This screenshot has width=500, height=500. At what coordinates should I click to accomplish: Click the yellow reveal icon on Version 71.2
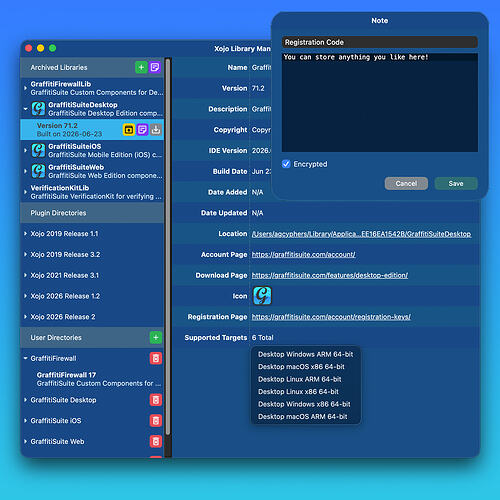click(x=129, y=129)
